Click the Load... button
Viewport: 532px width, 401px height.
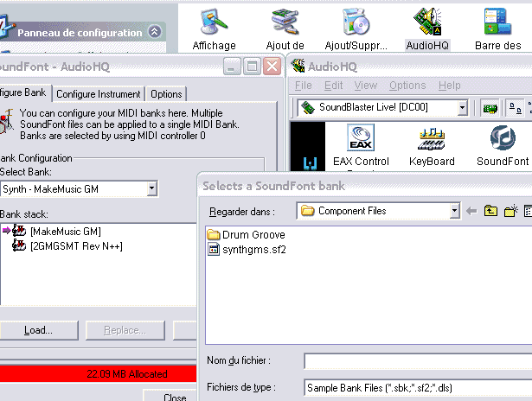coord(38,330)
